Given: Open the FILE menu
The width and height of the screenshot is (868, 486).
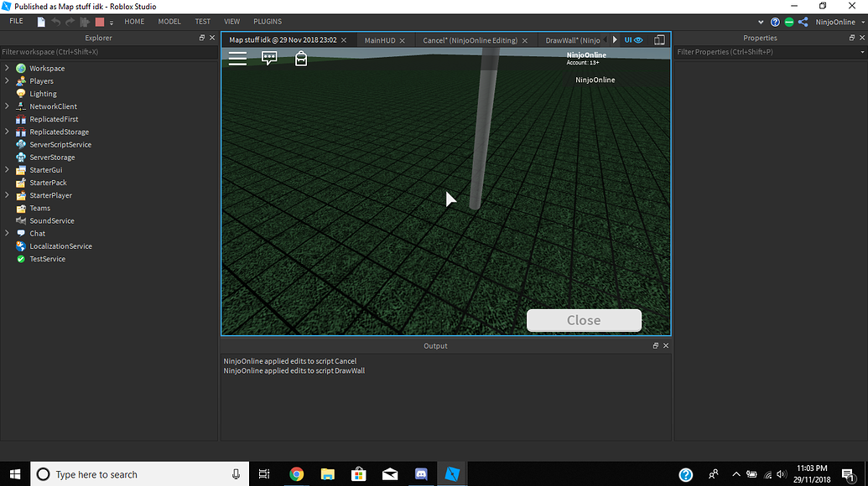Looking at the screenshot, I should pyautogui.click(x=17, y=21).
